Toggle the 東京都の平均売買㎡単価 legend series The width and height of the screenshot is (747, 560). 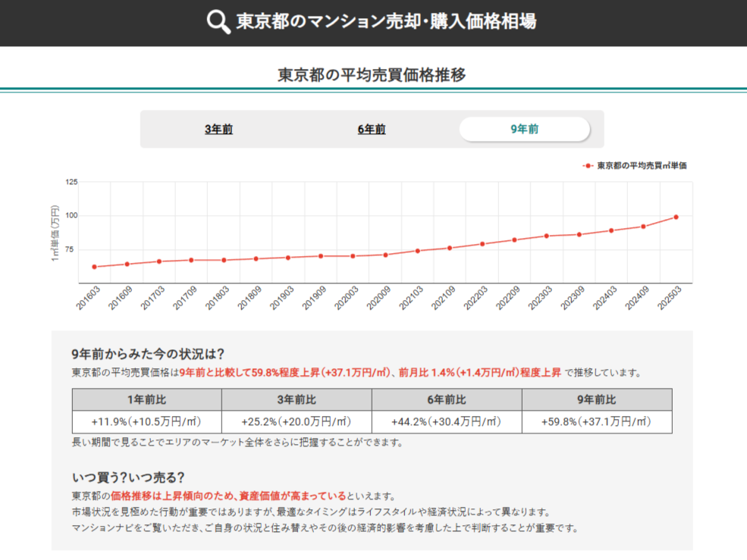coord(641,165)
